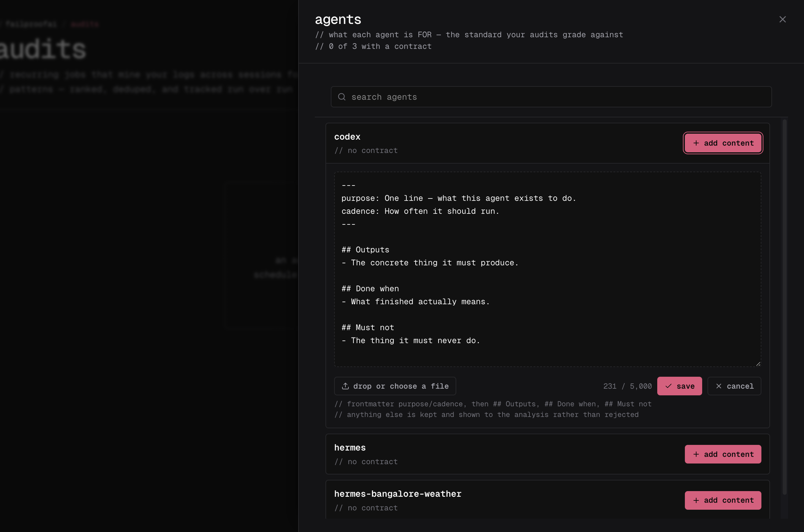Screen dimensions: 804x532
Task: Click the '## Must not' heading in the template
Action: click(368, 328)
